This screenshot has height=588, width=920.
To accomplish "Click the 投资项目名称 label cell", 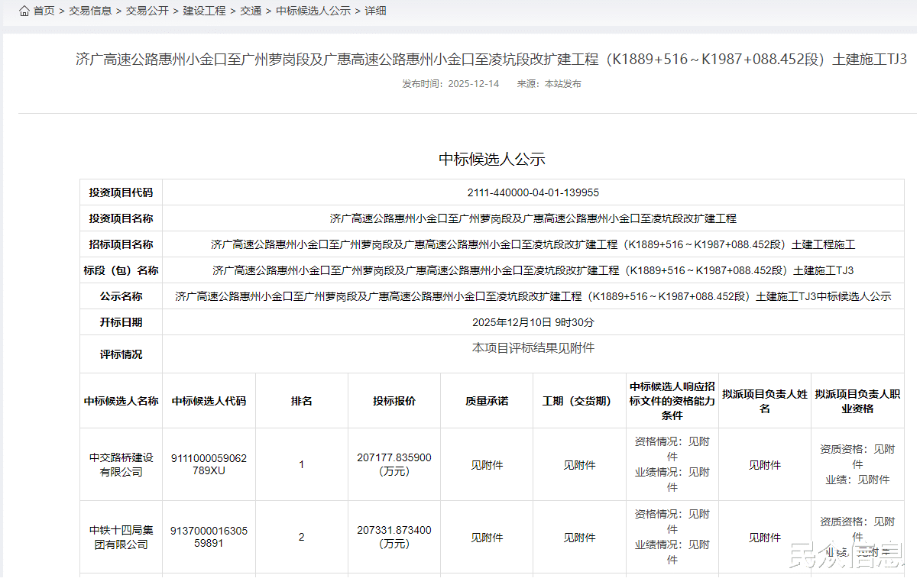I will tap(121, 218).
